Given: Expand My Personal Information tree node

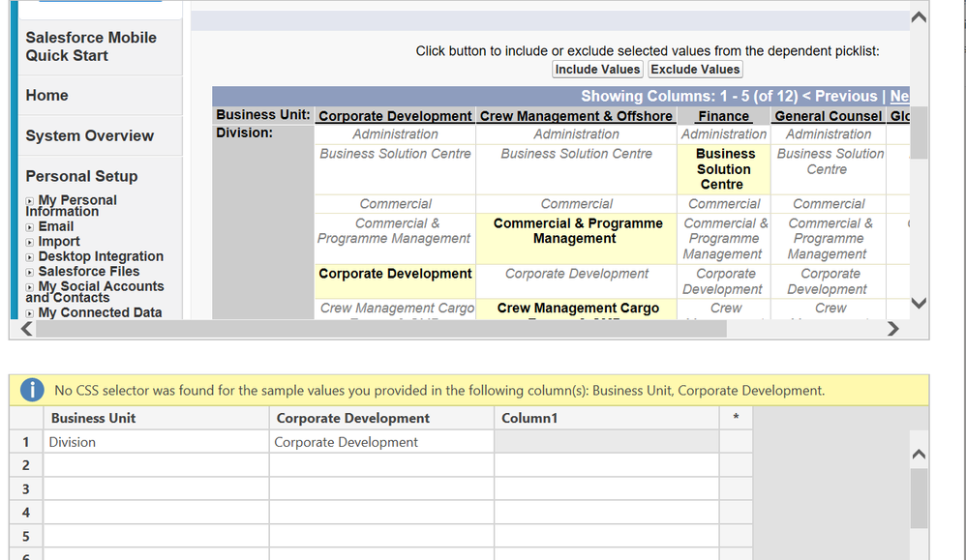Looking at the screenshot, I should [x=30, y=201].
